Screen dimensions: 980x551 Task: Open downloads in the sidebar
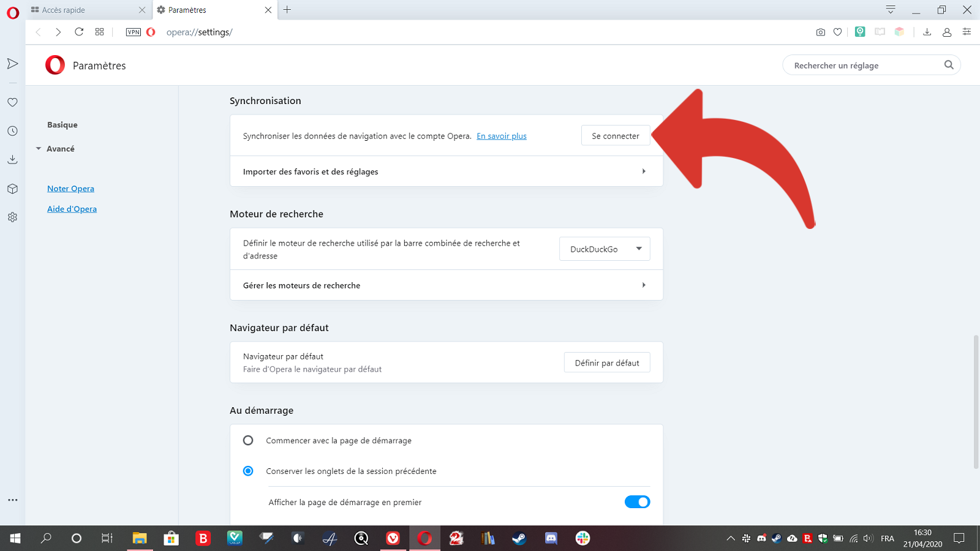click(12, 160)
